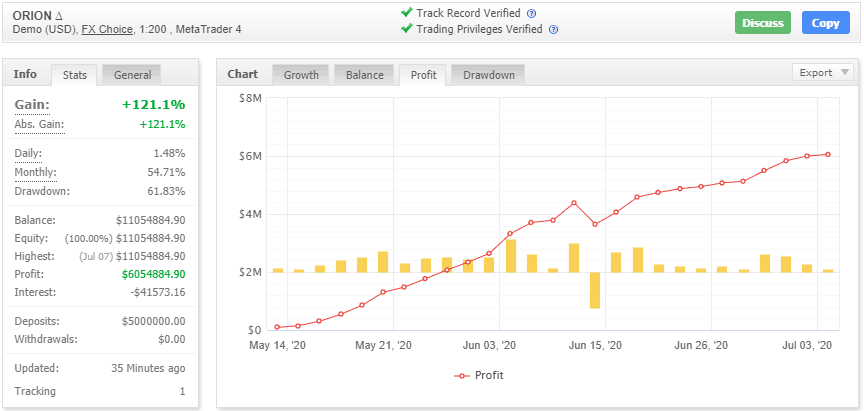Click help icon beside Trading Privileges Verified
The height and width of the screenshot is (411, 864).
[553, 30]
